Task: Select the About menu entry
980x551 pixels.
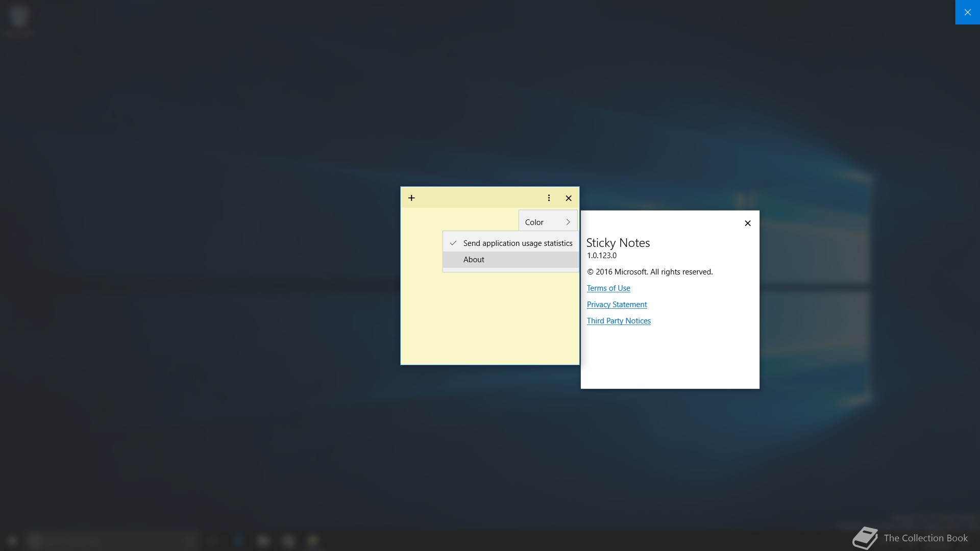Action: click(x=511, y=260)
